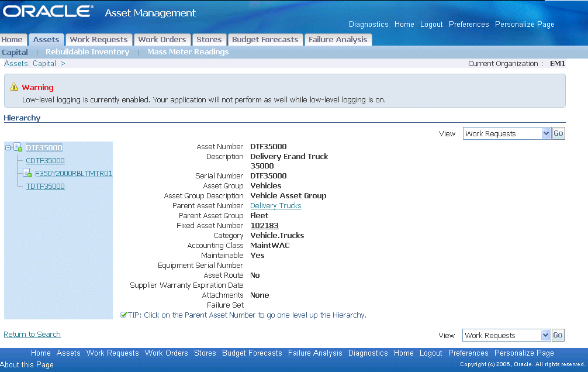Click footer Failure Analysis link
This screenshot has width=588, height=372.
[x=315, y=353]
